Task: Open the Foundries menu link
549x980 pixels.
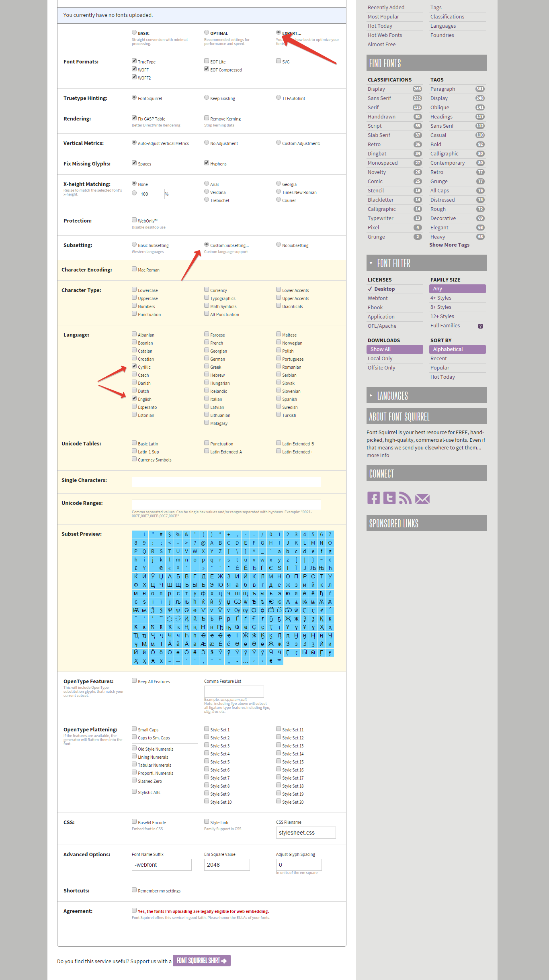Action: (x=442, y=35)
